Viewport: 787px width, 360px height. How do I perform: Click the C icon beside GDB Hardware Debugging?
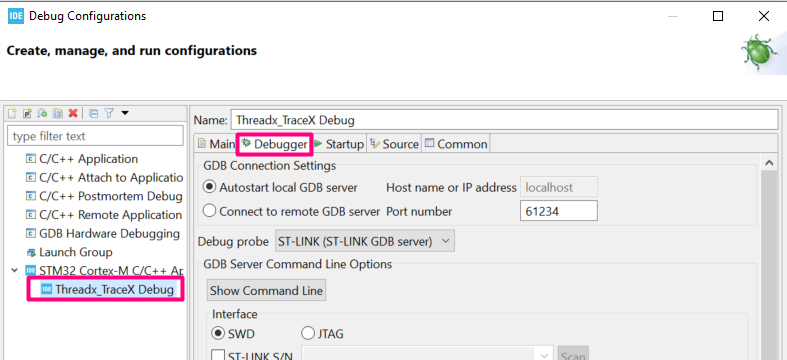click(x=31, y=233)
